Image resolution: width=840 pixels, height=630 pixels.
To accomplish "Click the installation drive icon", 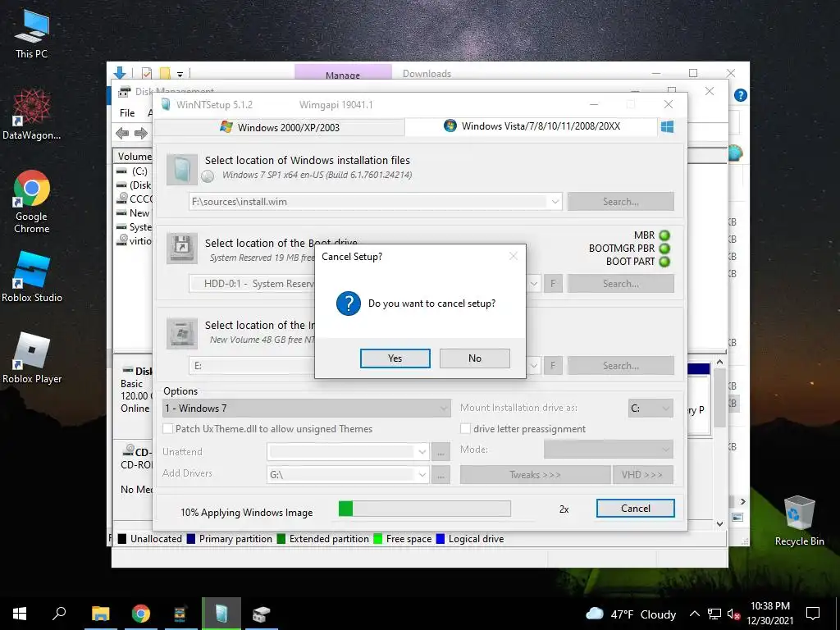I will (x=182, y=333).
